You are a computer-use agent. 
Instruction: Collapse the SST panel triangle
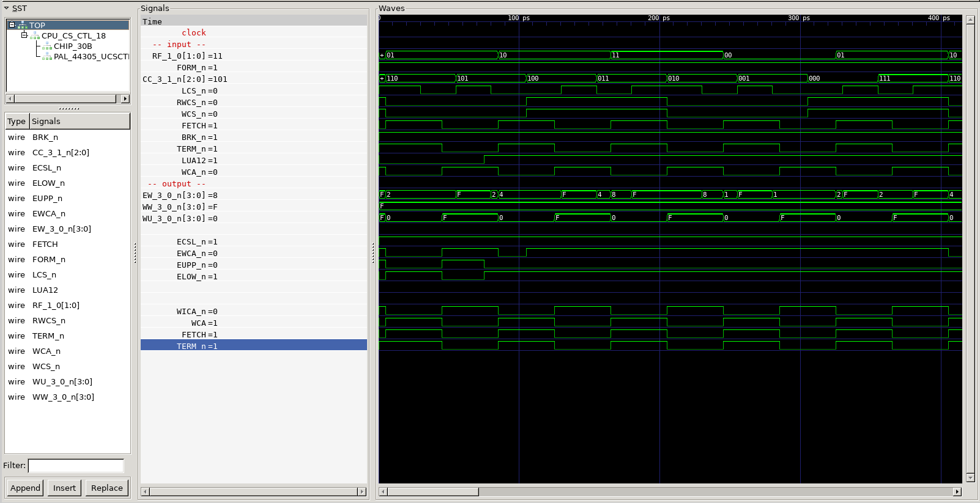pyautogui.click(x=6, y=9)
